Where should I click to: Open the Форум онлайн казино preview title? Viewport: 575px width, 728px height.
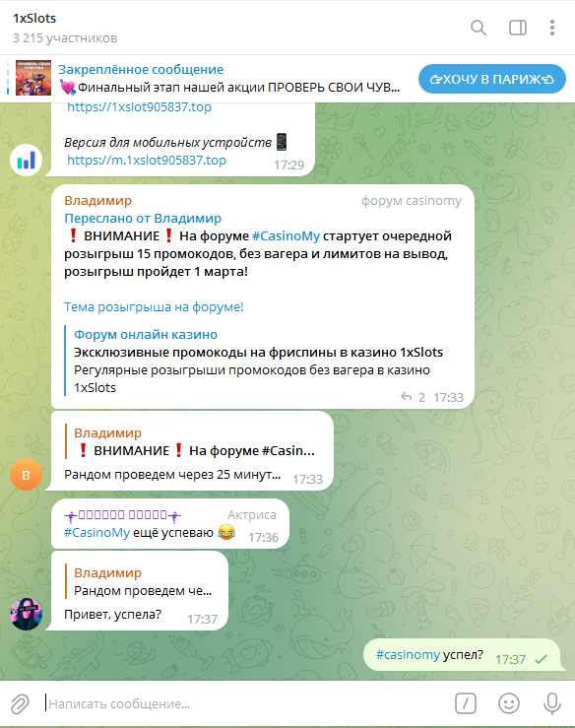(146, 334)
